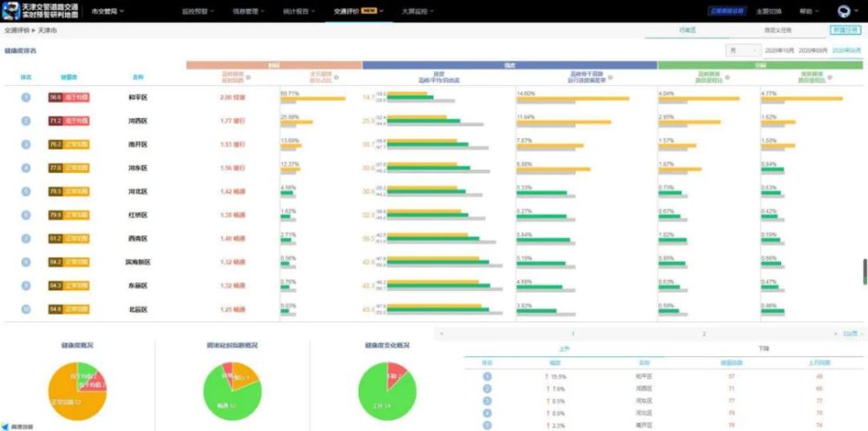Expand the 监控预警 menu
Screen dimensions: 868x431
pyautogui.click(x=198, y=11)
